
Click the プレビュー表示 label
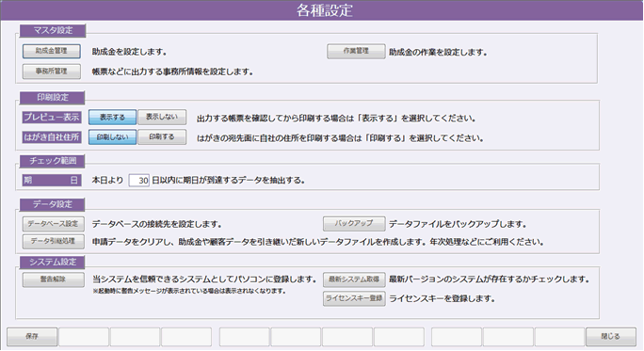tap(52, 118)
